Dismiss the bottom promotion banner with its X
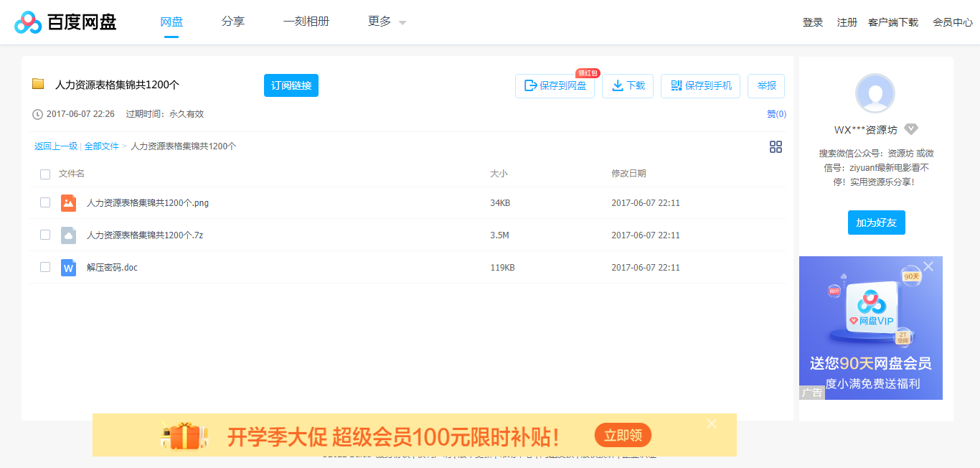This screenshot has height=468, width=980. [711, 423]
